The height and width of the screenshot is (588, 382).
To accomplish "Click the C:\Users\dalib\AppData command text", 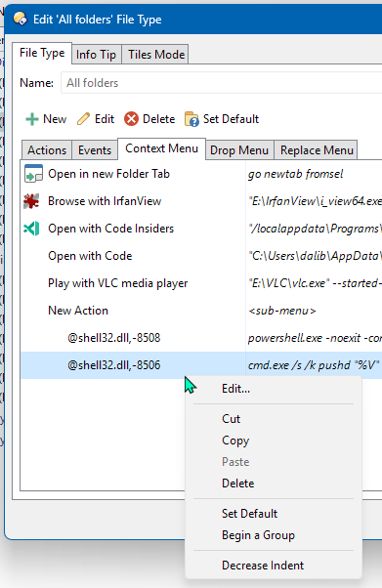I will 315,256.
